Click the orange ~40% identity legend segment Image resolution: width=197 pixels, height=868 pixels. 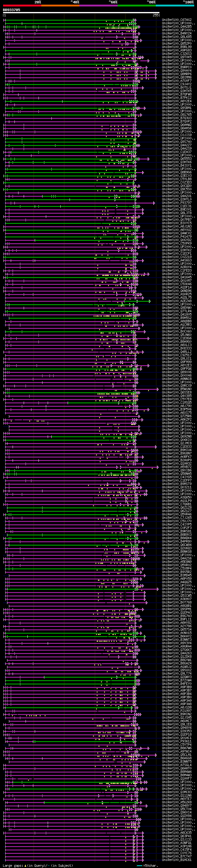(x=60, y=6)
